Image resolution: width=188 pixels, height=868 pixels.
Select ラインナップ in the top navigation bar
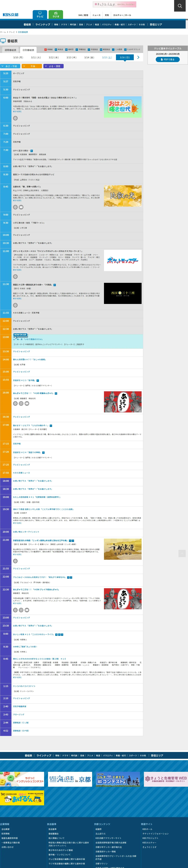click(x=43, y=25)
